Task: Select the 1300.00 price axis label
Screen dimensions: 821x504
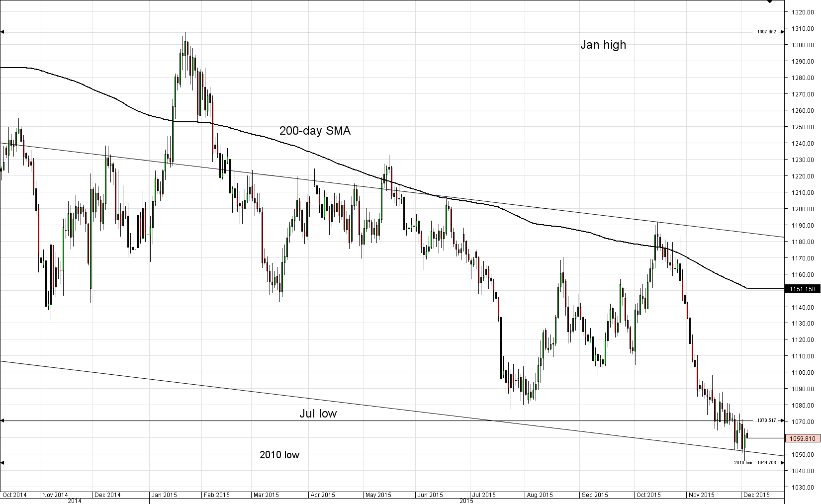Action: click(x=803, y=45)
